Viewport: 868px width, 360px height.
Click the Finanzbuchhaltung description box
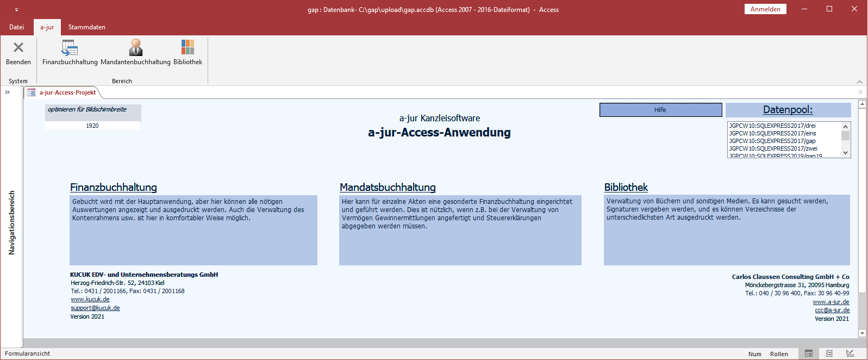pyautogui.click(x=193, y=230)
